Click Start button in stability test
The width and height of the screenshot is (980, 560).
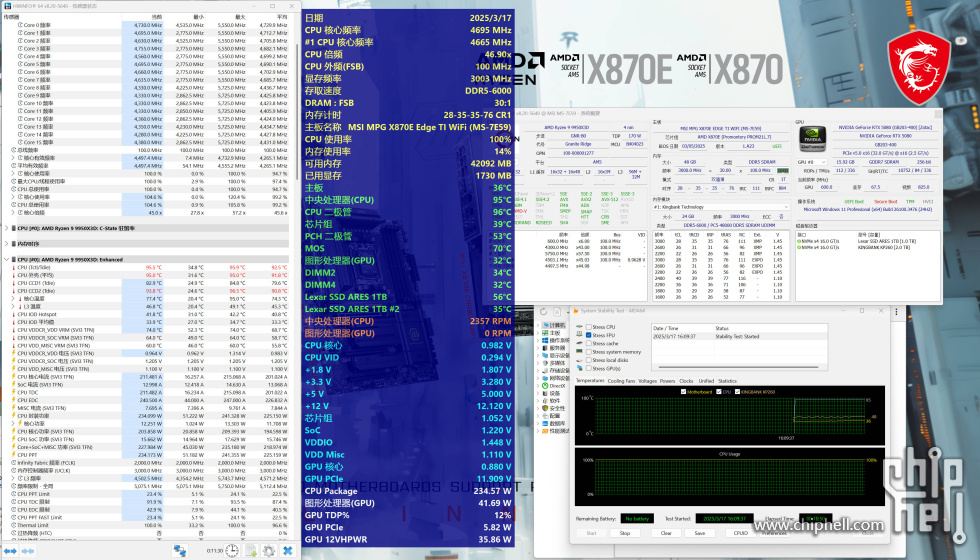591,533
